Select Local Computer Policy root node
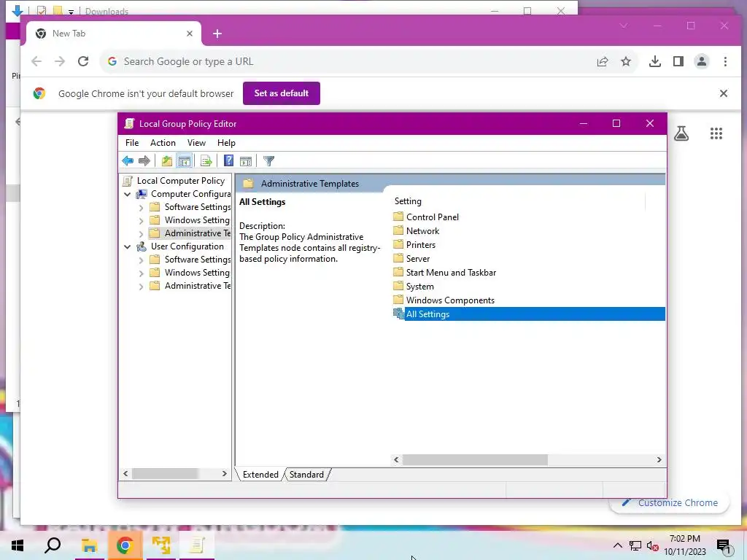 181,181
